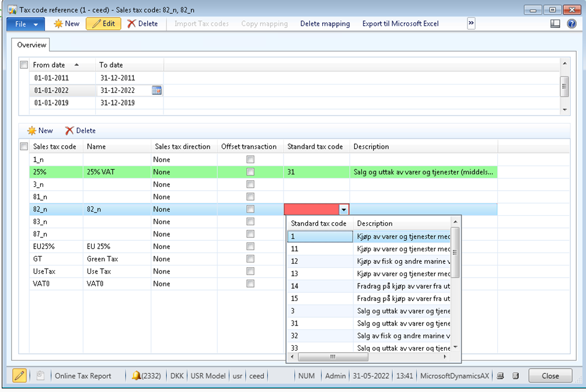Tick the select-all checkbox in the tax code grid

point(24,146)
